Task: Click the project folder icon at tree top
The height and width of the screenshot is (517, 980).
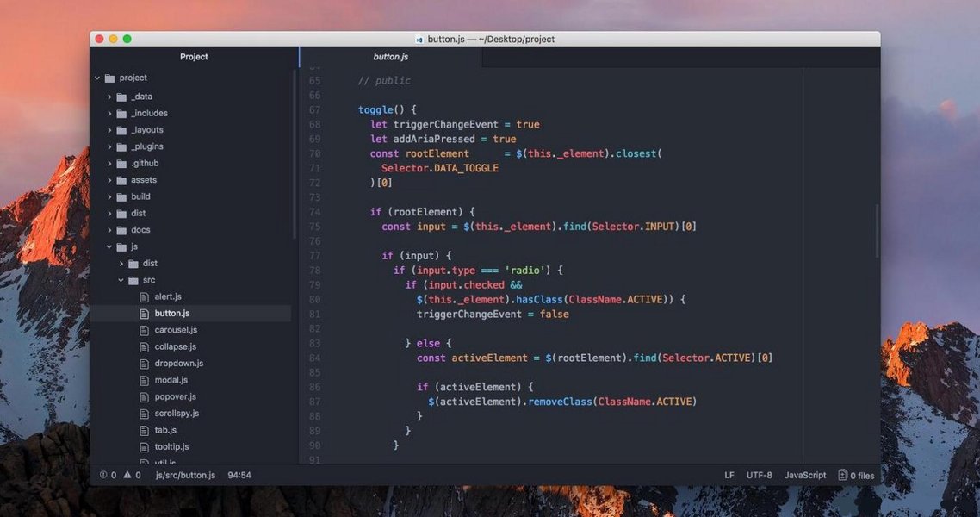Action: (x=109, y=78)
